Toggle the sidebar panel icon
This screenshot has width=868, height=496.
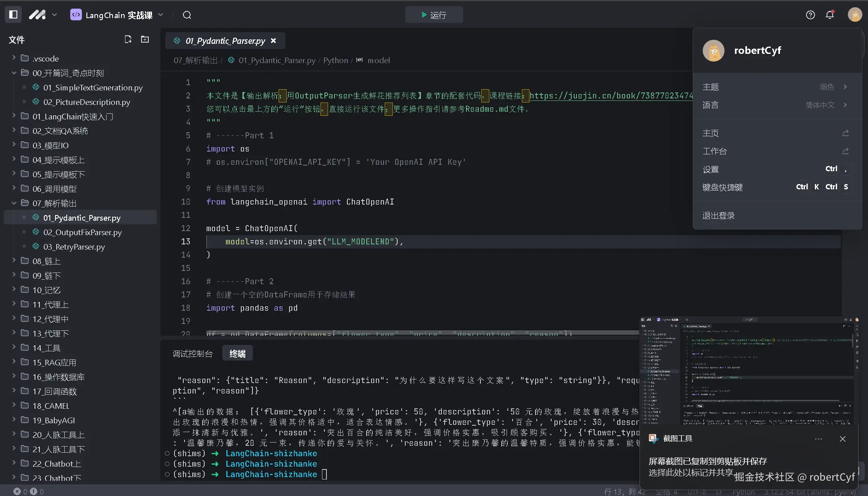pyautogui.click(x=13, y=15)
